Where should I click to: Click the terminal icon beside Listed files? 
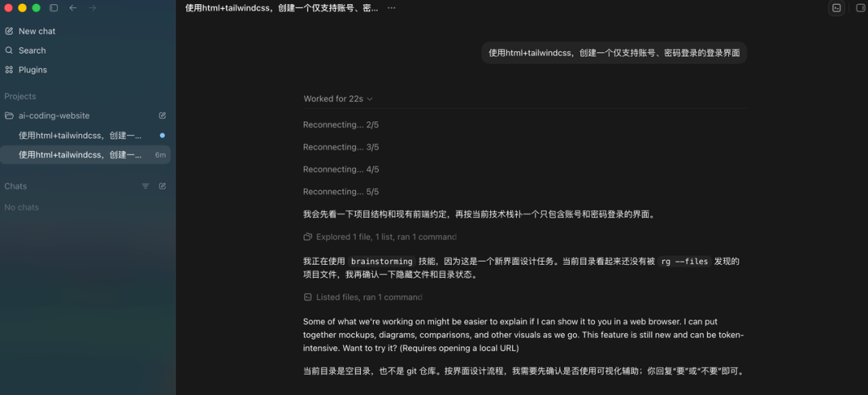pyautogui.click(x=308, y=297)
